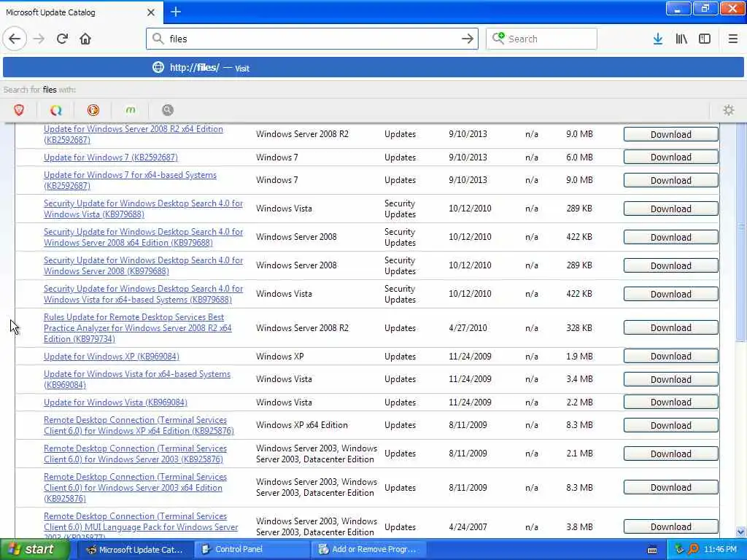Download the 289 KB Windows Vista security update

point(671,209)
